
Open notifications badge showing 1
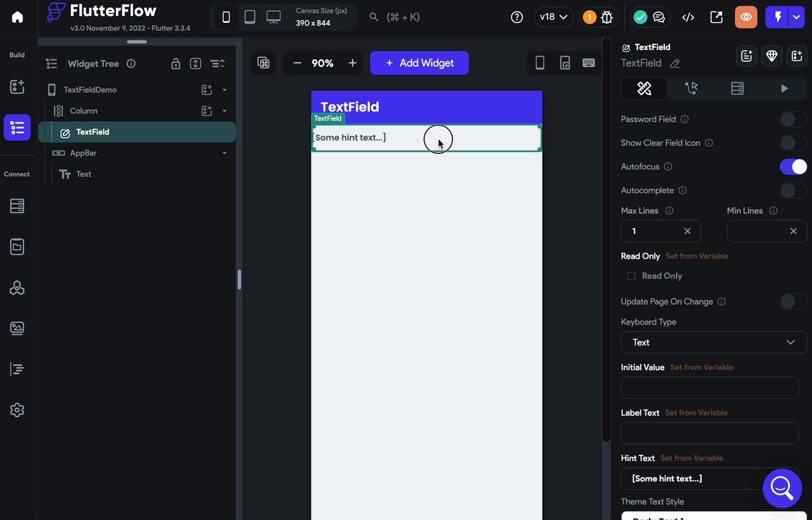tap(589, 17)
